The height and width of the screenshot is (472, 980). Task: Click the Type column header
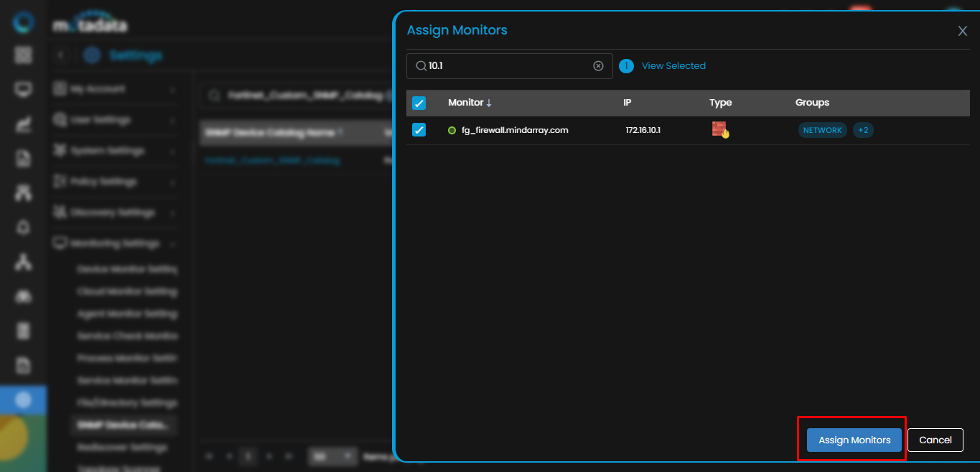(x=721, y=103)
